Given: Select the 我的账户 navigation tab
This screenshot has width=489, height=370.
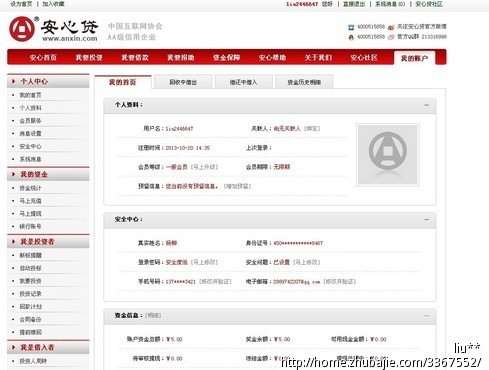Looking at the screenshot, I should pyautogui.click(x=414, y=58).
